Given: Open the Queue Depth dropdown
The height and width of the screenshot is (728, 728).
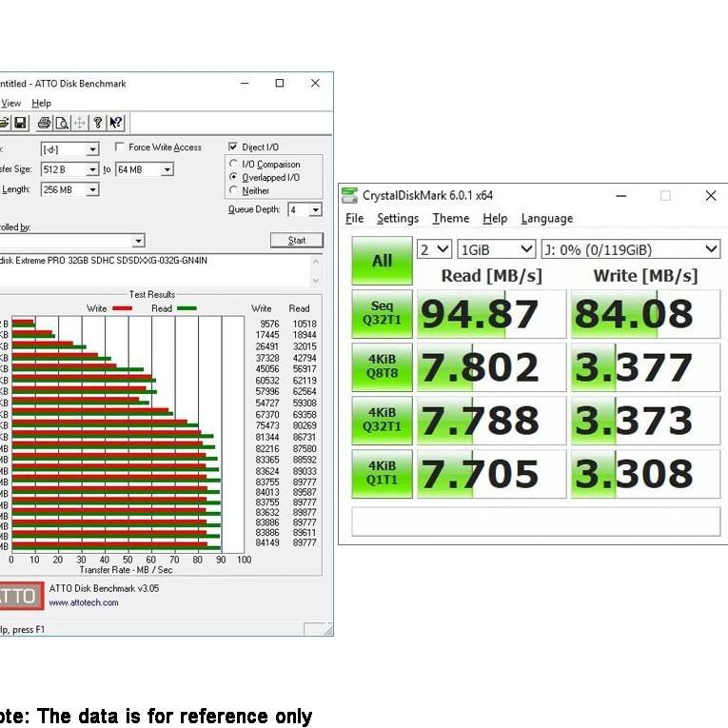Looking at the screenshot, I should [x=315, y=209].
